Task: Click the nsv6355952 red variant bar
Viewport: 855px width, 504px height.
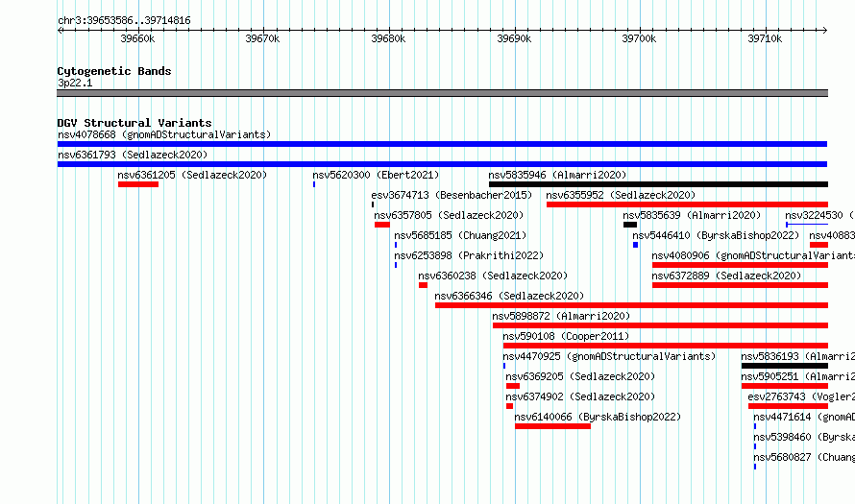Action: tap(687, 204)
